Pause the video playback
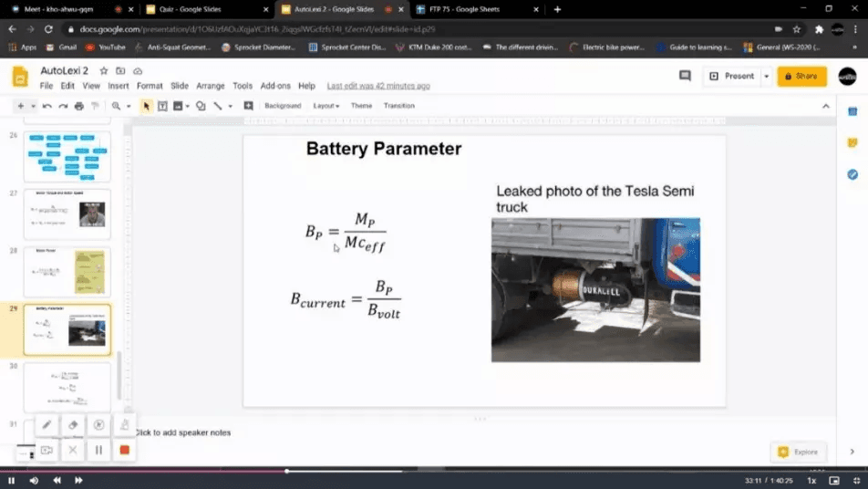Screen dimensions: 868x489 11,481
